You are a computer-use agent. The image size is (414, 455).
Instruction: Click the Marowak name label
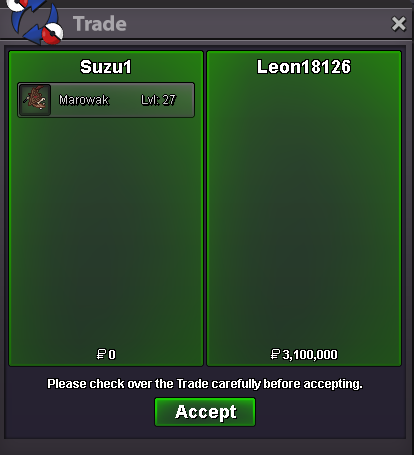click(x=84, y=100)
